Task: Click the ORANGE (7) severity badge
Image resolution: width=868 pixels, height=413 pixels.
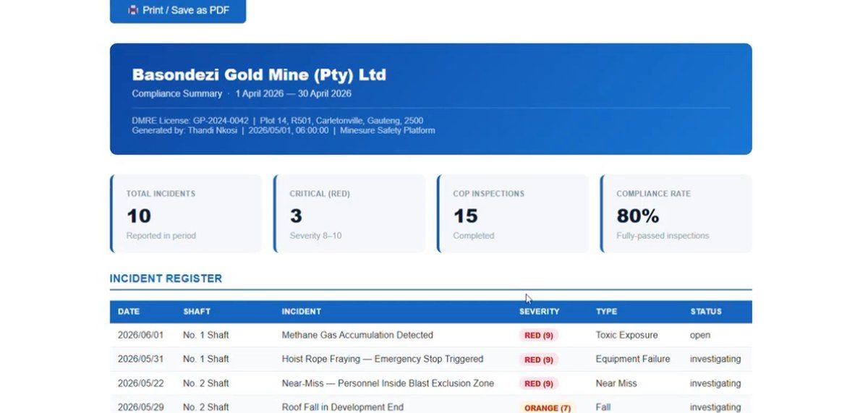Action: click(548, 408)
